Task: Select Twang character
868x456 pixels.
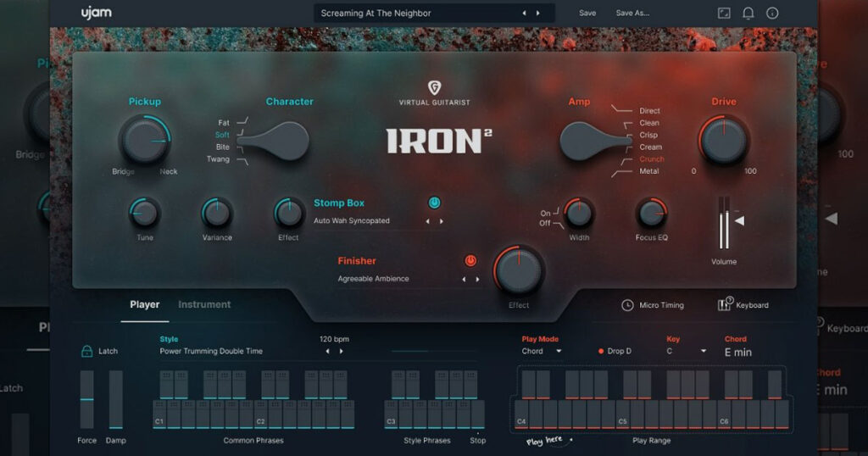Action: tap(218, 159)
